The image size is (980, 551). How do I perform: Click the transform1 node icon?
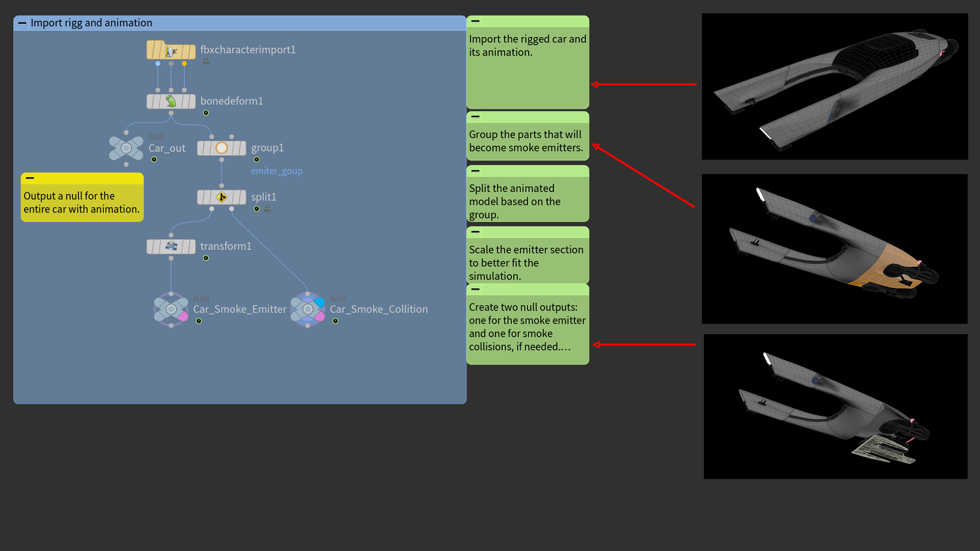pyautogui.click(x=171, y=246)
